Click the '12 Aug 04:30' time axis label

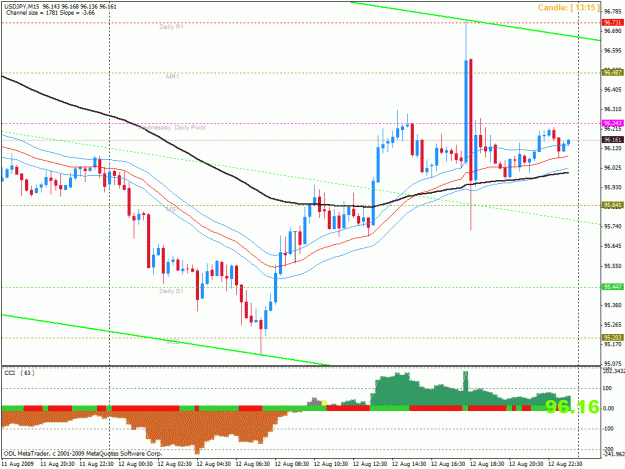pos(214,464)
